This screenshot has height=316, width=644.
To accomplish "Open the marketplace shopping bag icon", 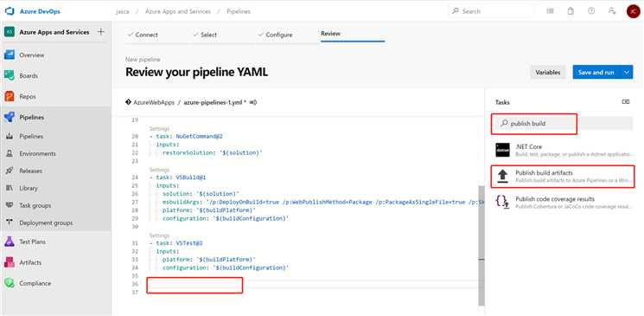I will click(571, 11).
